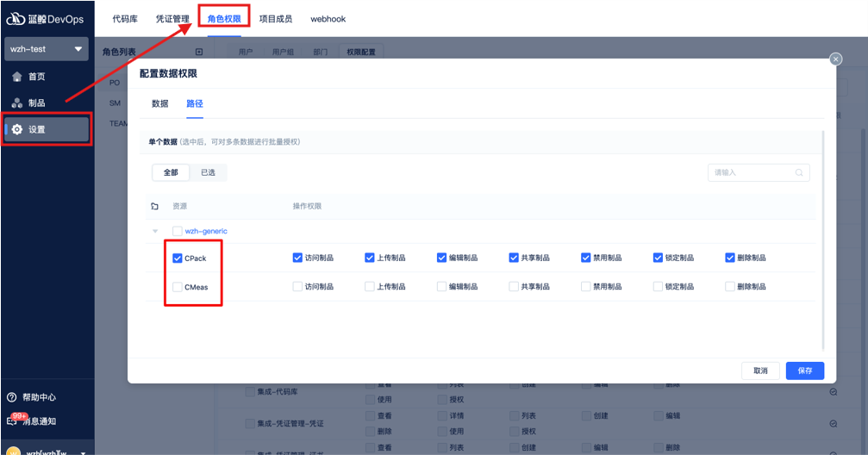
Task: Close the dialog with the X icon
Action: 835,59
